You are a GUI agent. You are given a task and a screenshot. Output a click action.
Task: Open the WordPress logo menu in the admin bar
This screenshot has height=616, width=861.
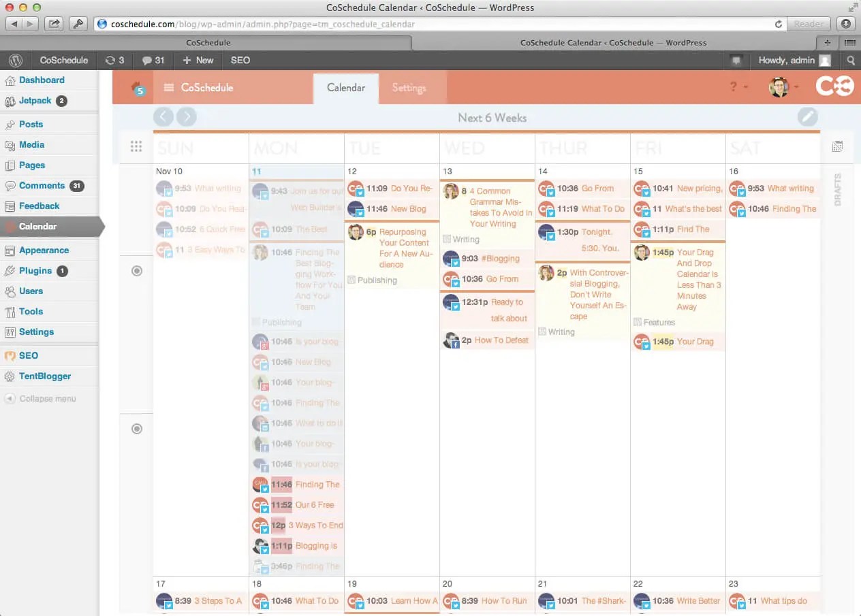(16, 60)
